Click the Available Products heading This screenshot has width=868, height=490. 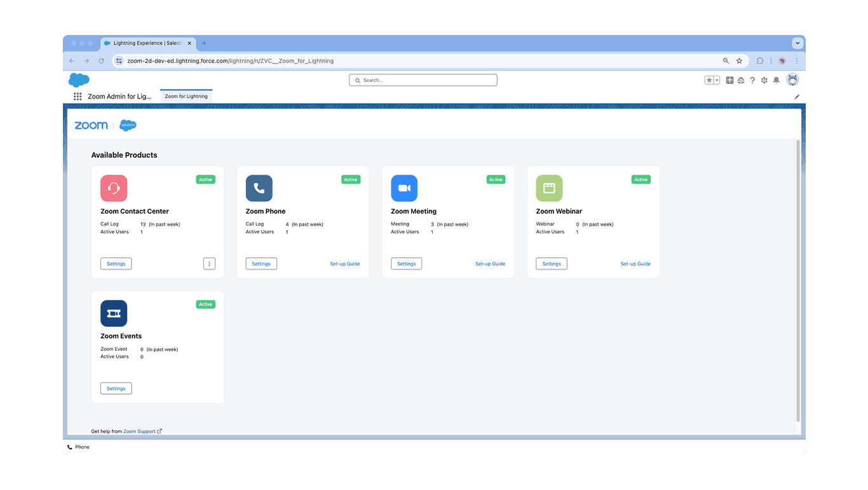click(x=124, y=155)
